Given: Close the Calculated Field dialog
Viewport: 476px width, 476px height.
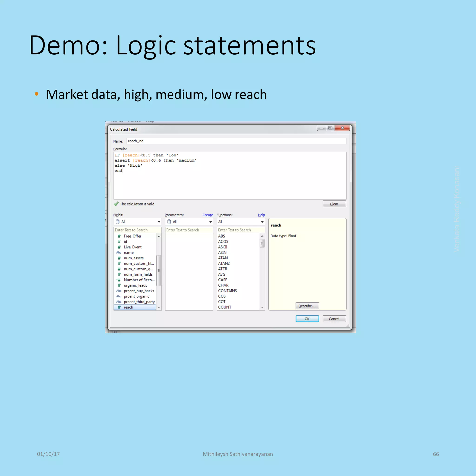Looking at the screenshot, I should tap(342, 128).
